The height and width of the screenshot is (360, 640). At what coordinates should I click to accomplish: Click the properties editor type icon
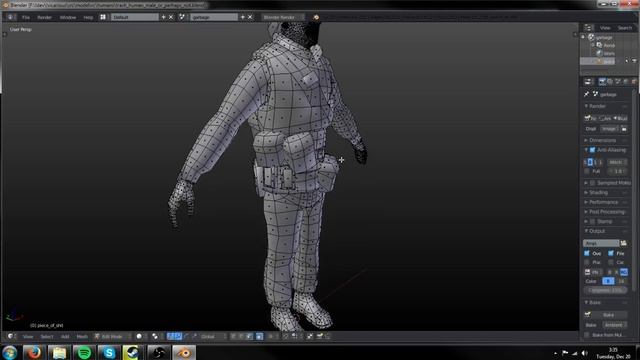[588, 82]
